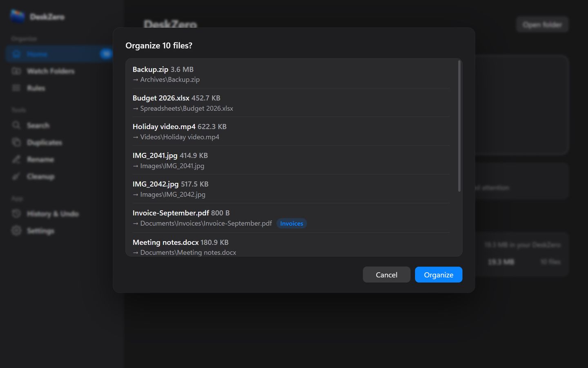This screenshot has height=368, width=588.
Task: Click the Rules list icon
Action: [x=16, y=88]
